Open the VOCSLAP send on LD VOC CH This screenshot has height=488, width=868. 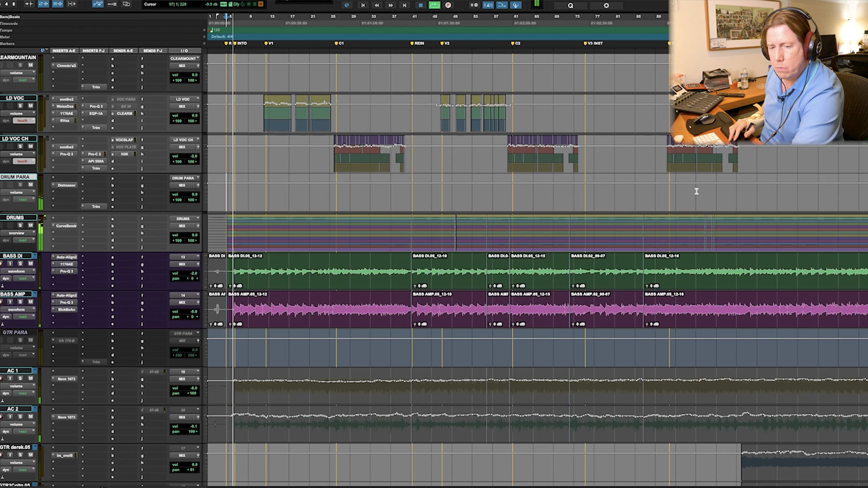click(124, 140)
